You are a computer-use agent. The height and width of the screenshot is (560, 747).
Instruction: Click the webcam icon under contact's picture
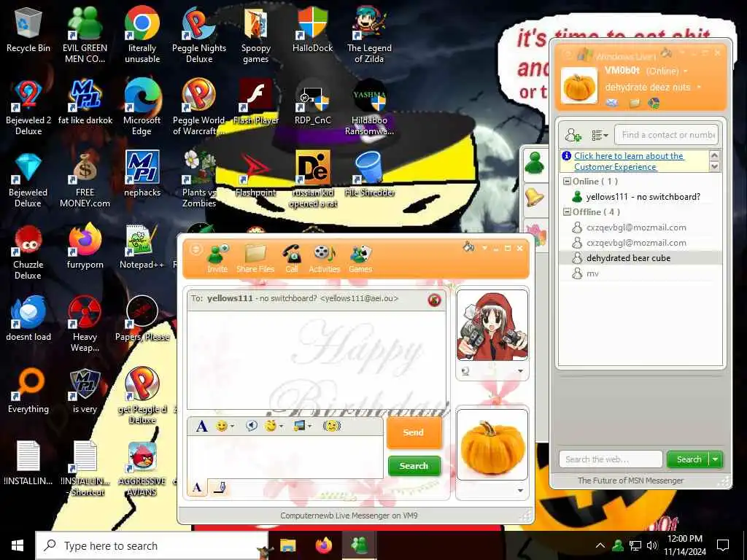(x=465, y=371)
